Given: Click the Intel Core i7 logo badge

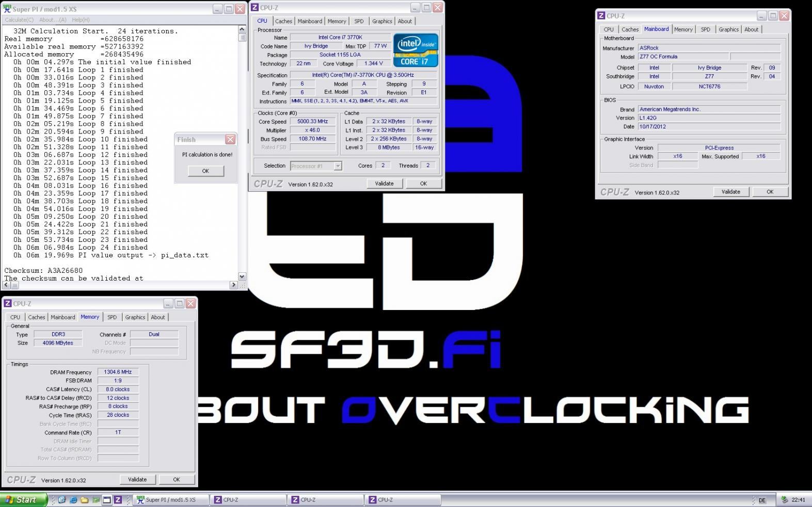Looking at the screenshot, I should click(416, 50).
